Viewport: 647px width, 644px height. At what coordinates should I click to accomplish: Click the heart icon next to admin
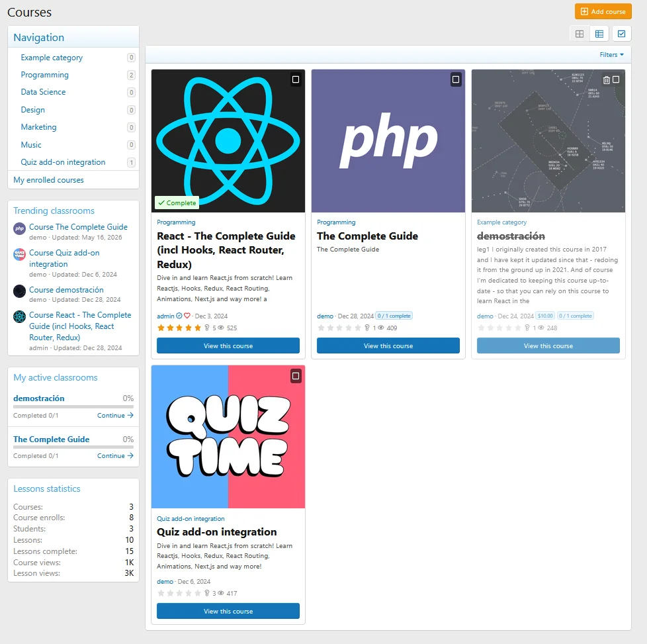(187, 316)
